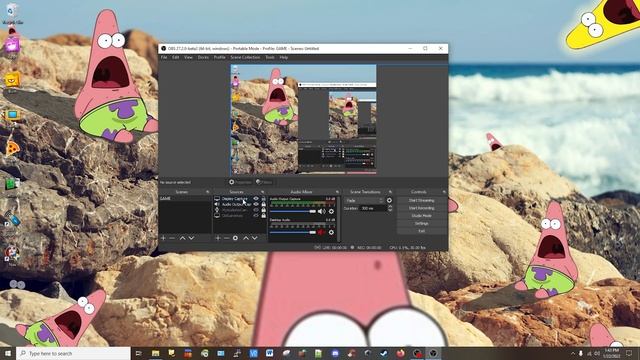Enable Studio Mode from Controls
Screen dimensions: 640x360
pyautogui.click(x=422, y=216)
